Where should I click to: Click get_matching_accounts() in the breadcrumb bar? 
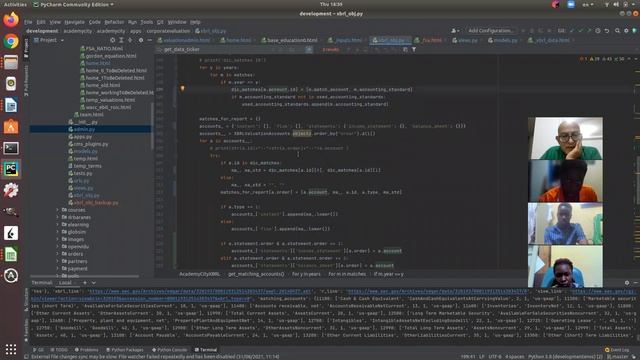[256, 274]
